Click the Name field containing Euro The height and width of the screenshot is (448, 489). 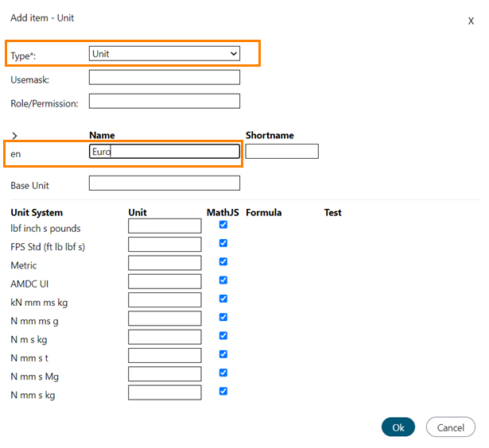pos(165,151)
